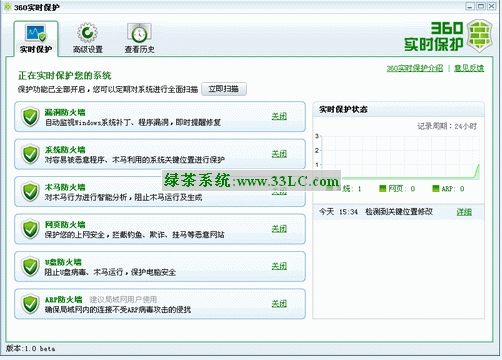Select the 漏洞防火墙 title text
The height and width of the screenshot is (360, 502).
tap(65, 112)
